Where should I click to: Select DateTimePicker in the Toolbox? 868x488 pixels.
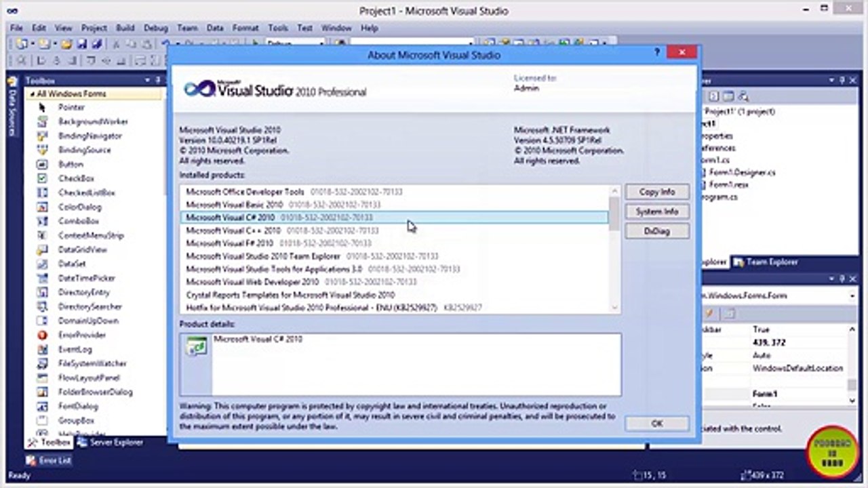[86, 278]
